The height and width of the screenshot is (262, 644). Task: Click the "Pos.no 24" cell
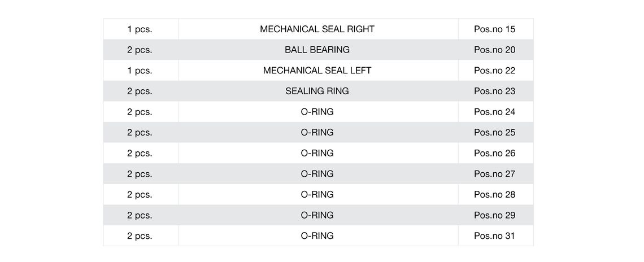point(494,112)
